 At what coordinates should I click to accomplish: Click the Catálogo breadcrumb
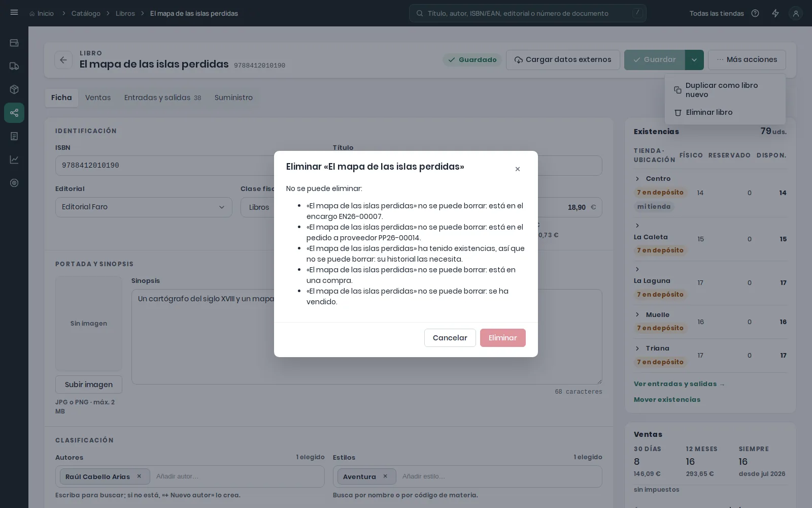86,13
